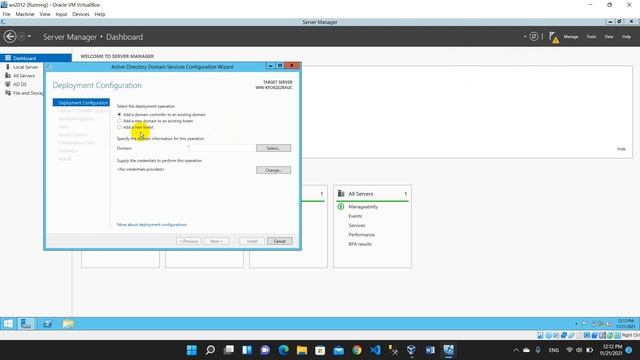Open Widgets on host taskbar
The height and width of the screenshot is (360, 640).
pos(247,350)
